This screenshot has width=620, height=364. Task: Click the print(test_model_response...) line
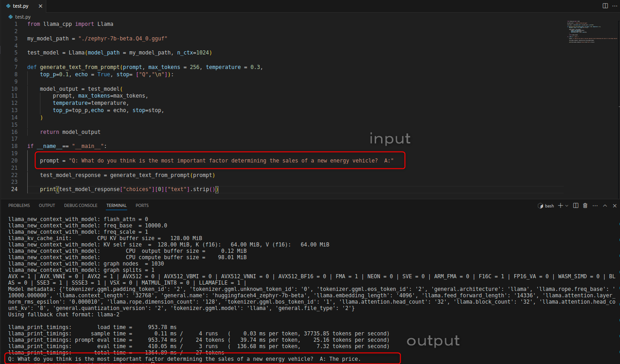pyautogui.click(x=129, y=189)
